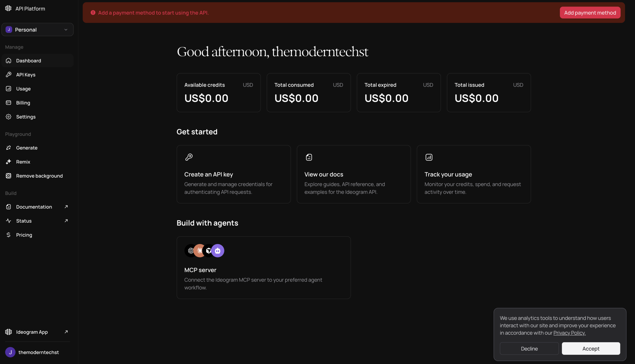This screenshot has height=364, width=635.
Task: Click the key icon in the Create an API key card
Action: coord(189,157)
